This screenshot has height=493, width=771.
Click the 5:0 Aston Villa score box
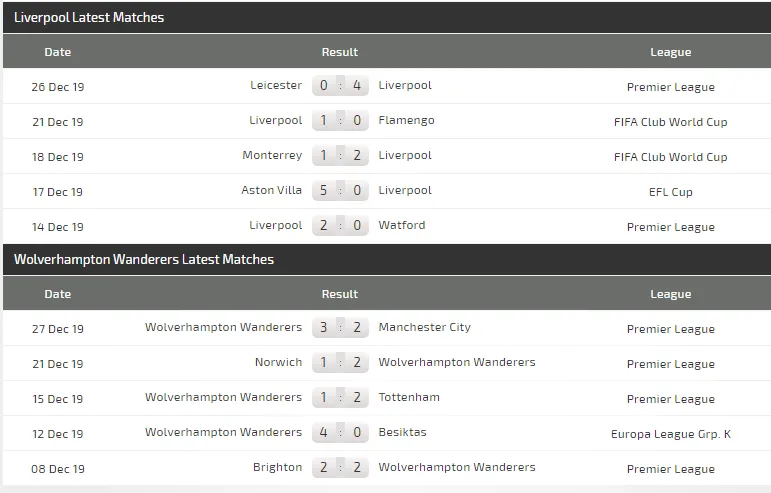tap(340, 191)
